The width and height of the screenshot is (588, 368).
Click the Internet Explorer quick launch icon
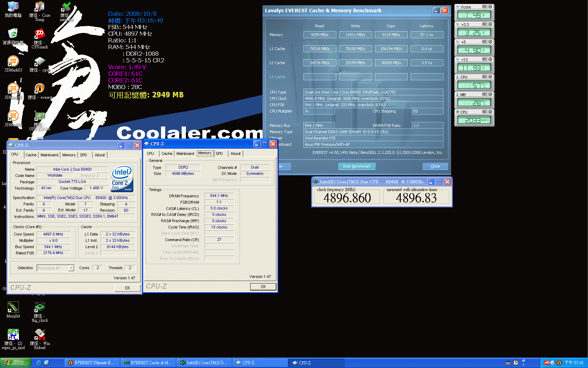[x=39, y=363]
